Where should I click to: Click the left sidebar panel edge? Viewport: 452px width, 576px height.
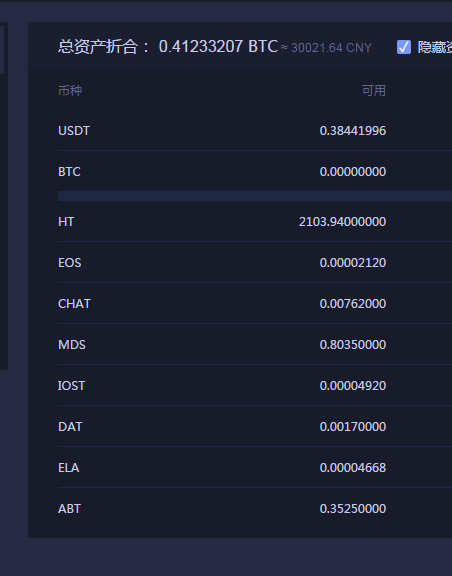coord(4,196)
